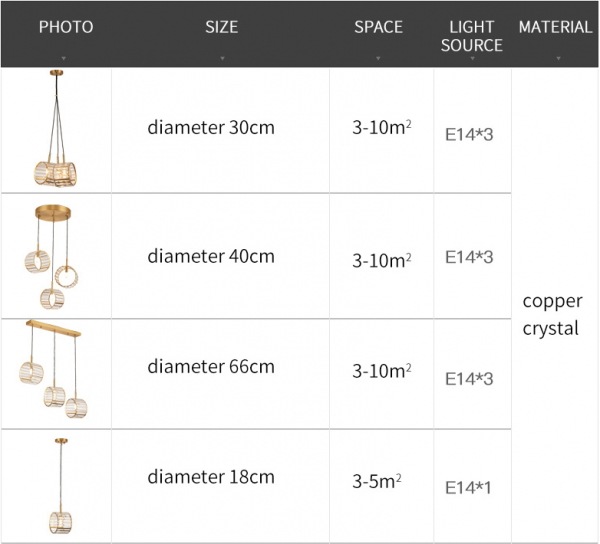Select the SIZE column header
The image size is (600, 544).
221,27
